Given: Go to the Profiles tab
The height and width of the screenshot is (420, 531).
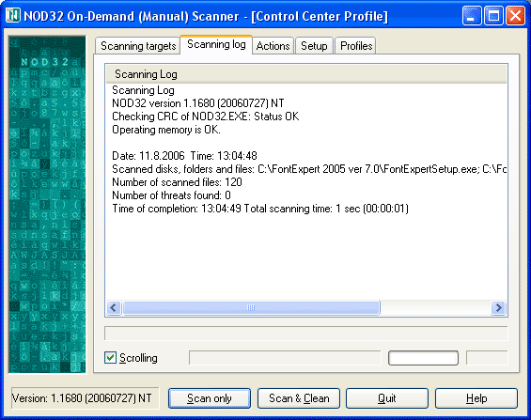Looking at the screenshot, I should (356, 46).
